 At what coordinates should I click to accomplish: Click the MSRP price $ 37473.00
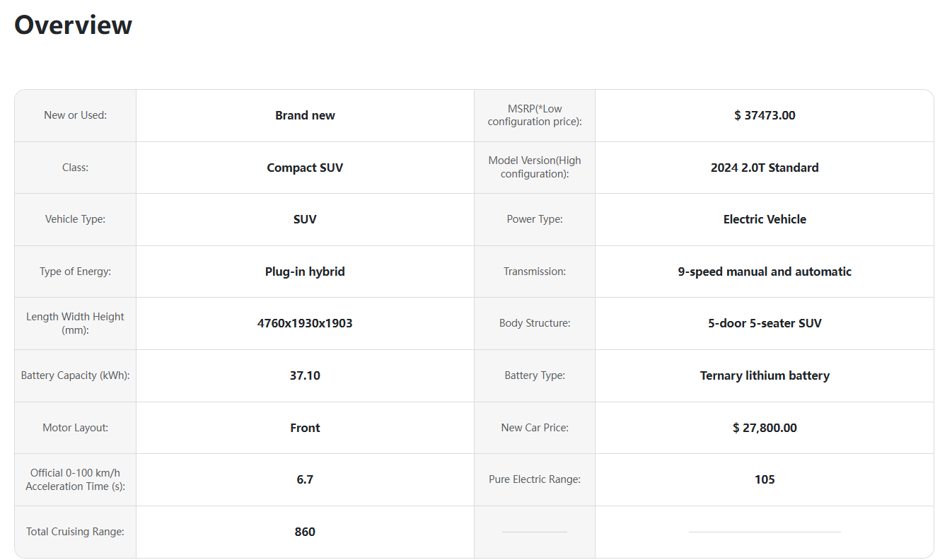coord(765,115)
